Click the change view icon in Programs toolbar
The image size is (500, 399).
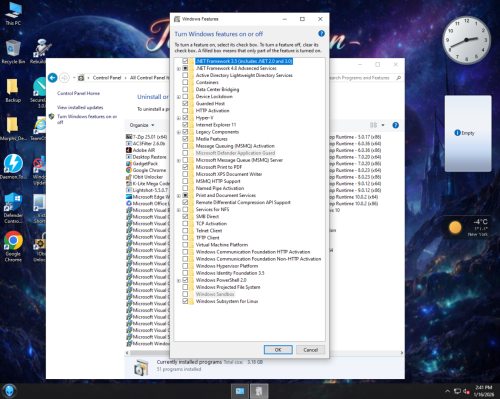pyautogui.click(x=374, y=125)
